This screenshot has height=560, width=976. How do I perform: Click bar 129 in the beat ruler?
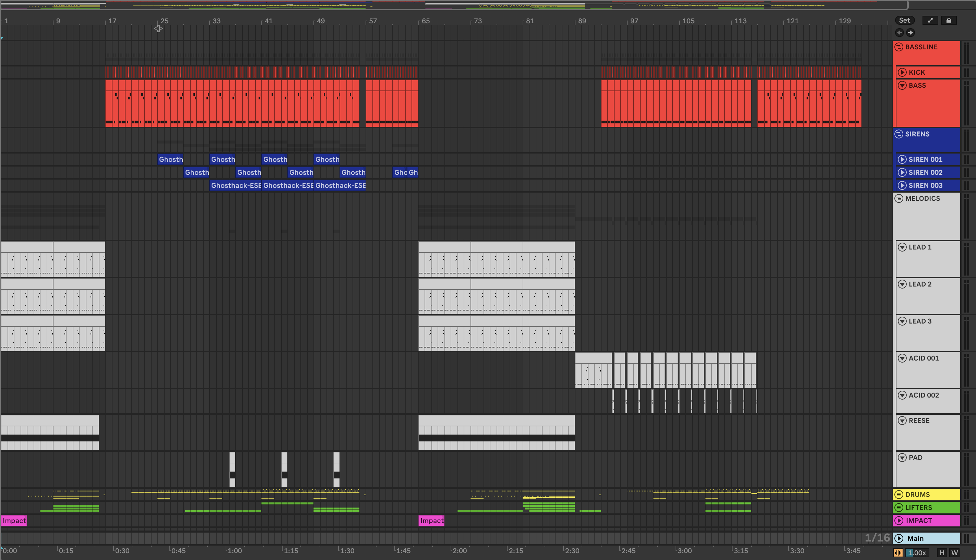click(844, 21)
